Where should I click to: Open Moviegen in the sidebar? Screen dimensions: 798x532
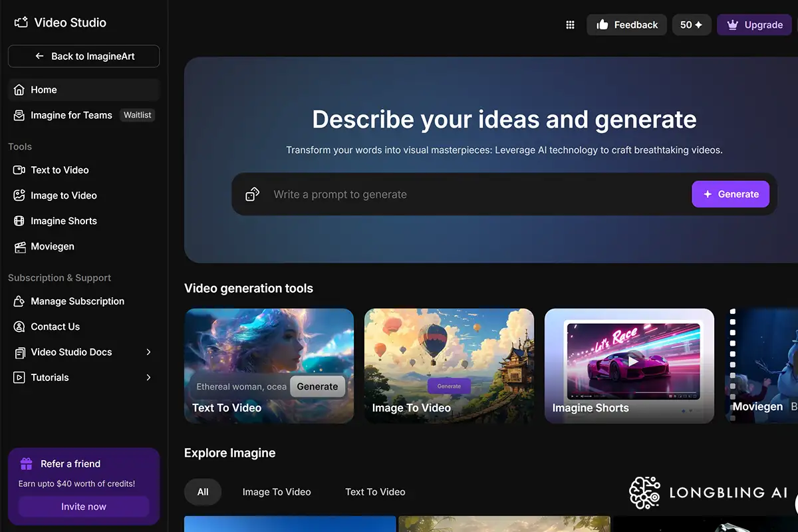coord(84,247)
